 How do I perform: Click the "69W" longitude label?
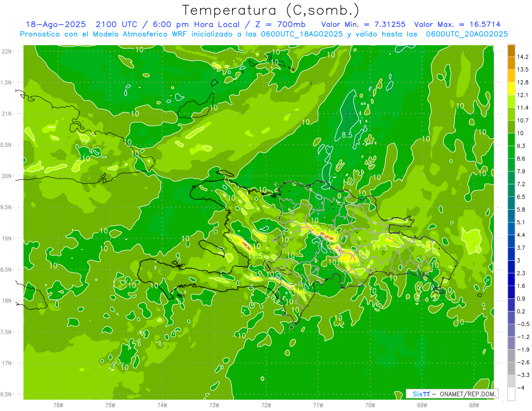tap(422, 405)
